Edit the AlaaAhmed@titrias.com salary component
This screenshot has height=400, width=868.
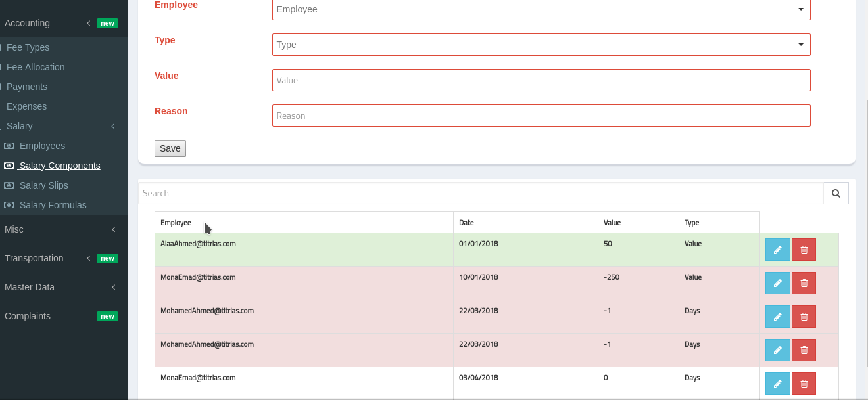tap(777, 250)
